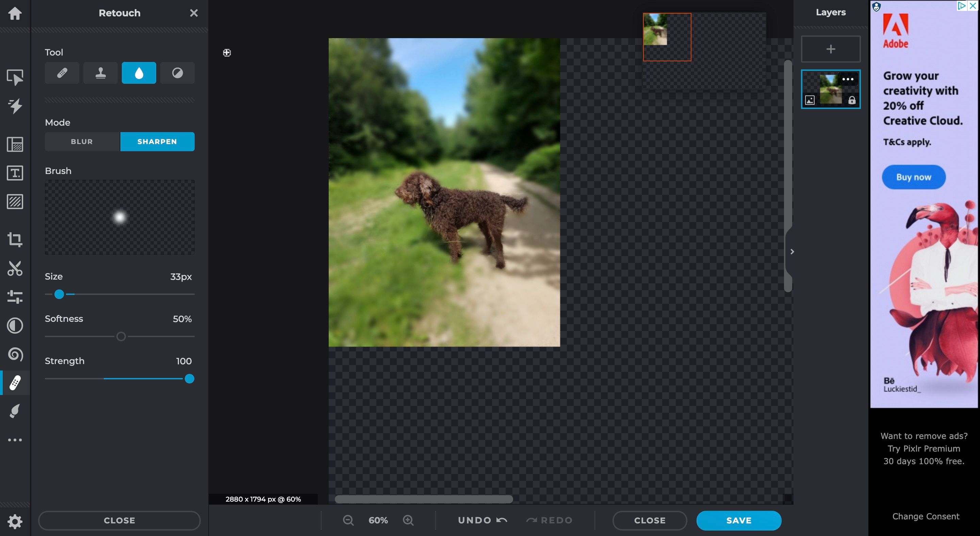Image resolution: width=980 pixels, height=536 pixels.
Task: Select the Heal tool
Action: click(62, 73)
